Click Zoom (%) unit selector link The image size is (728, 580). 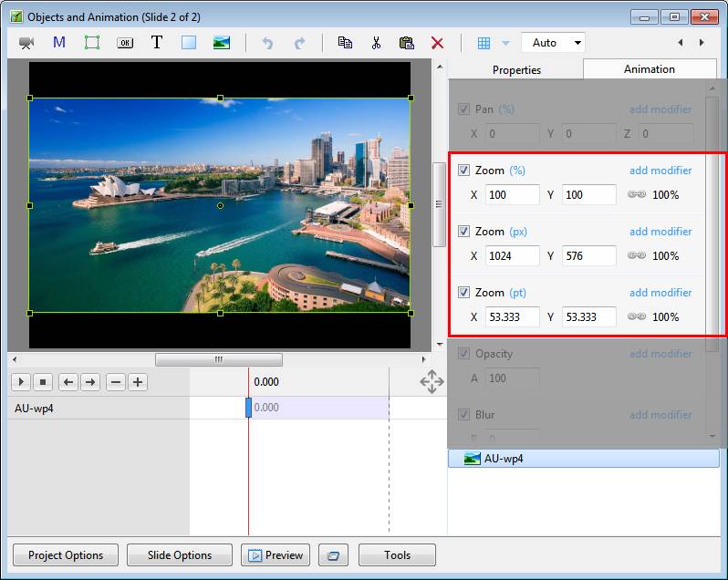517,171
